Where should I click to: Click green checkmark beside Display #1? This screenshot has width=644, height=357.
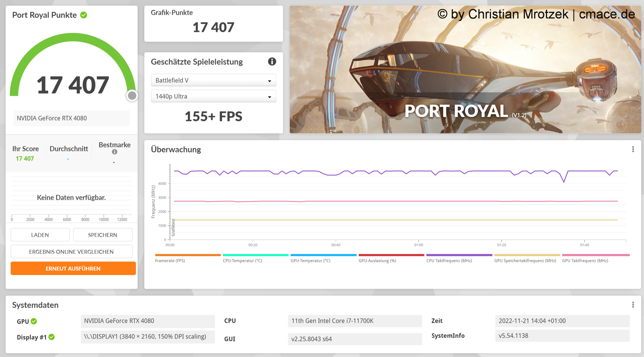pos(52,337)
